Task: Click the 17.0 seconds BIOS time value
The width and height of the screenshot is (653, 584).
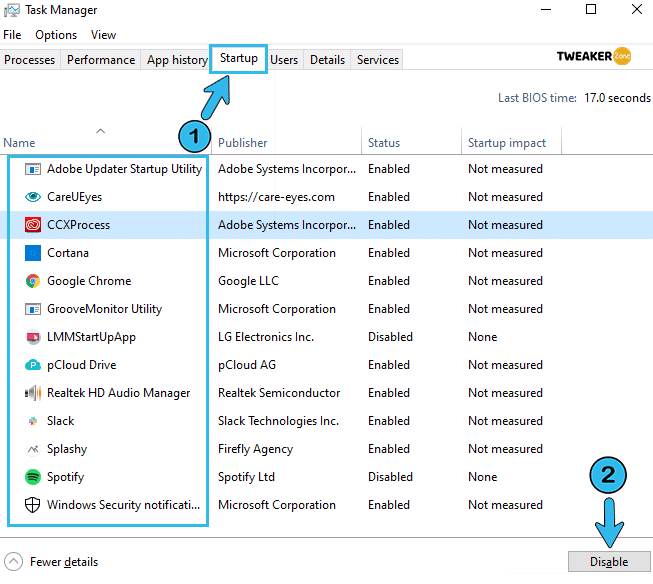Action: (617, 98)
